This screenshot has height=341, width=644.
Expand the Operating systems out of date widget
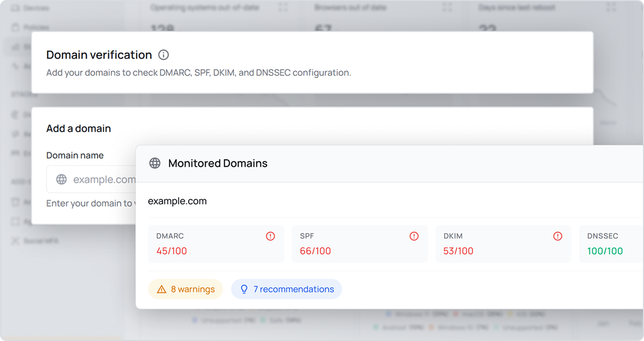point(283,7)
